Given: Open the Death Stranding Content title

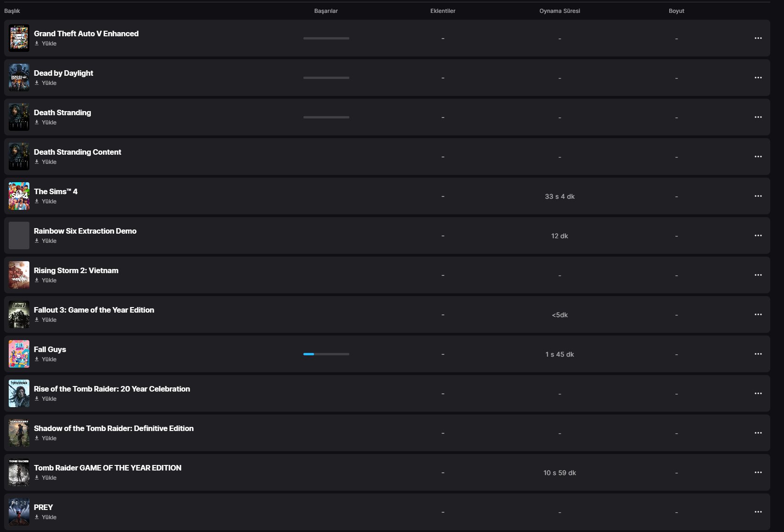Looking at the screenshot, I should click(x=78, y=152).
